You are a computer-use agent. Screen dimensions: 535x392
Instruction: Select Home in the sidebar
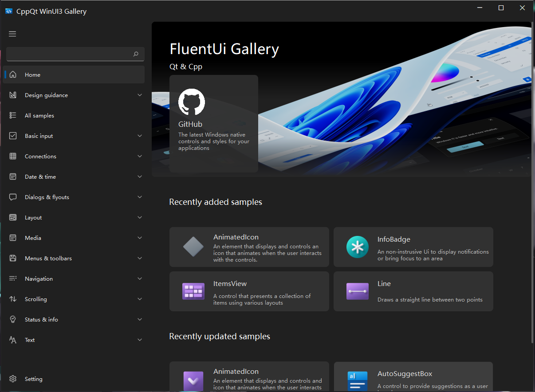tap(74, 74)
